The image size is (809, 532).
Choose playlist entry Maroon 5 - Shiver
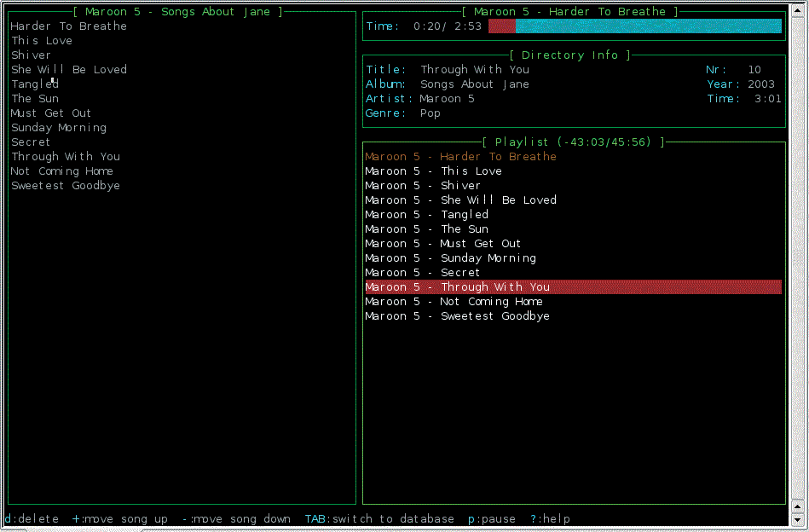[x=423, y=185]
